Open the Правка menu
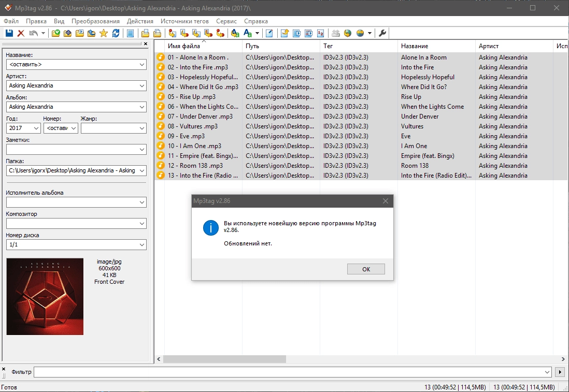This screenshot has width=569, height=392. 36,21
